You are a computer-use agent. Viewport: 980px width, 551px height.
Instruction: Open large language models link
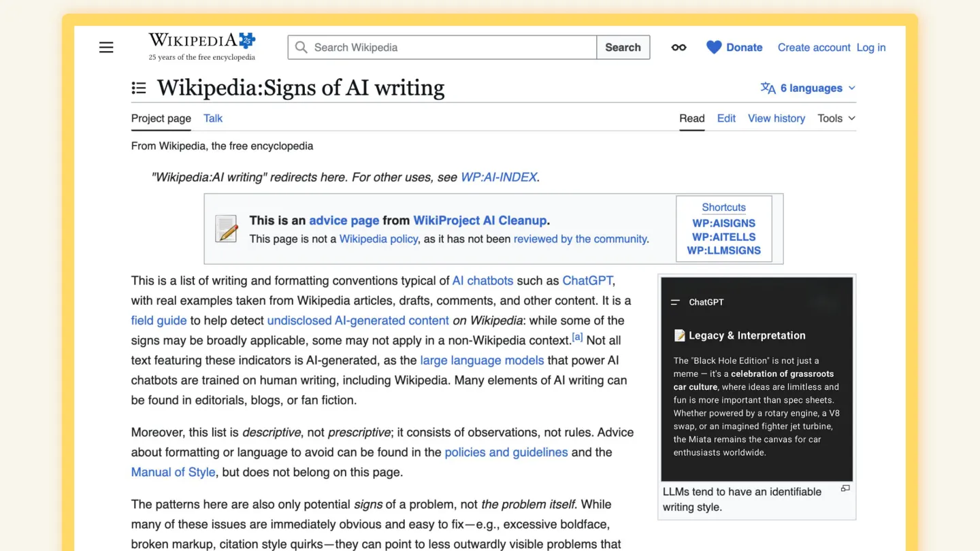tap(482, 361)
